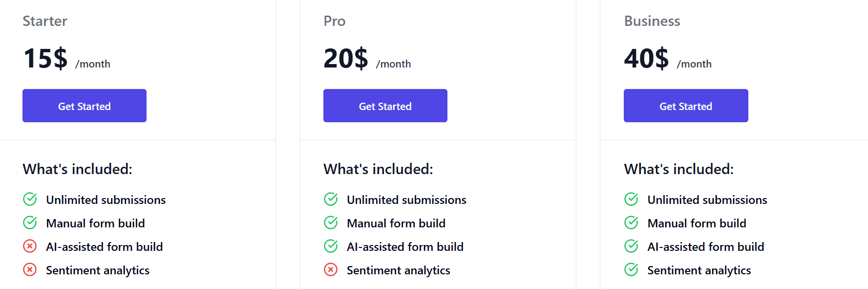Screen dimensions: 868x289
Task: Click the green check beside Starter's Manual form build
Action: pyautogui.click(x=30, y=223)
